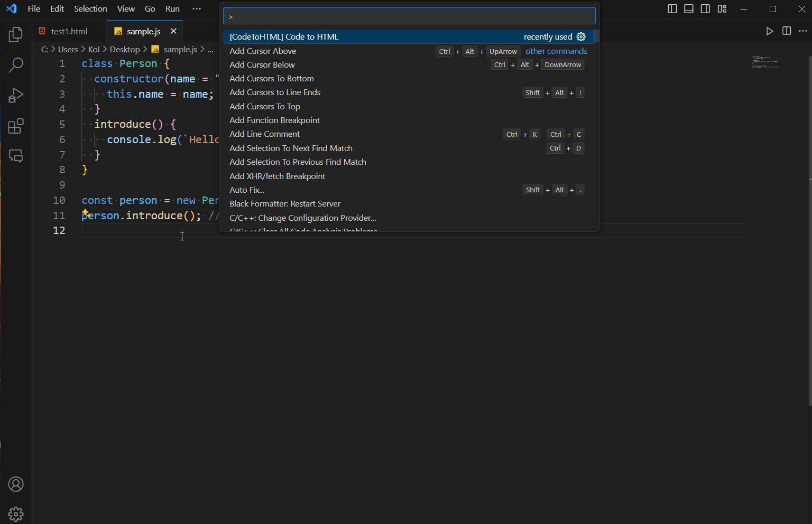Click Desktop in the breadcrumb path
Image resolution: width=812 pixels, height=524 pixels.
125,49
